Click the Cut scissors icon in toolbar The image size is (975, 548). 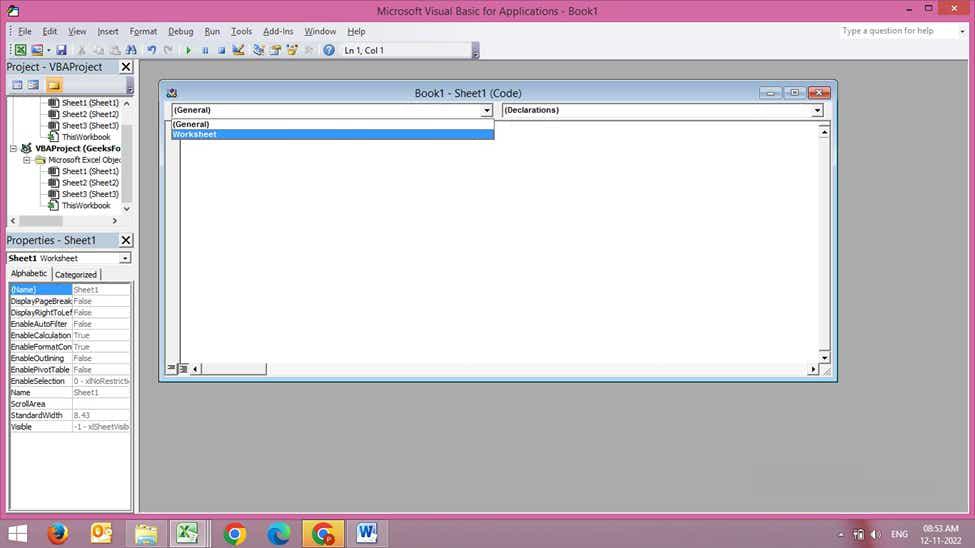tap(81, 50)
